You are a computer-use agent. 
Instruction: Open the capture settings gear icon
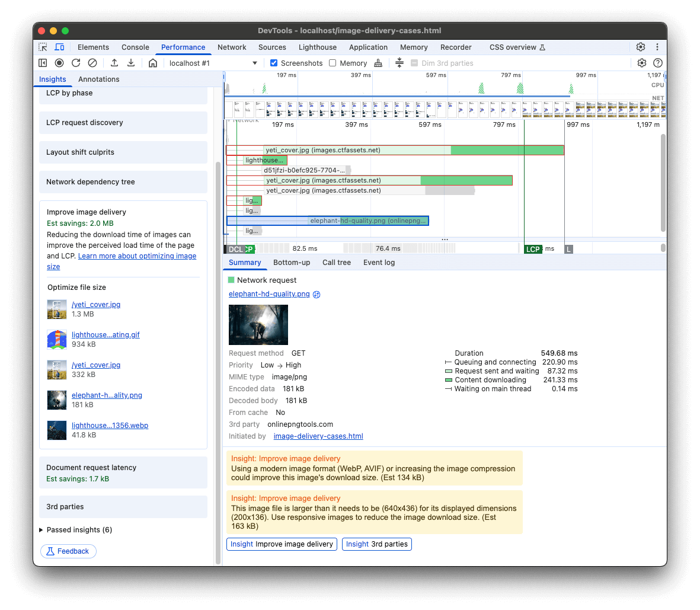click(x=641, y=62)
